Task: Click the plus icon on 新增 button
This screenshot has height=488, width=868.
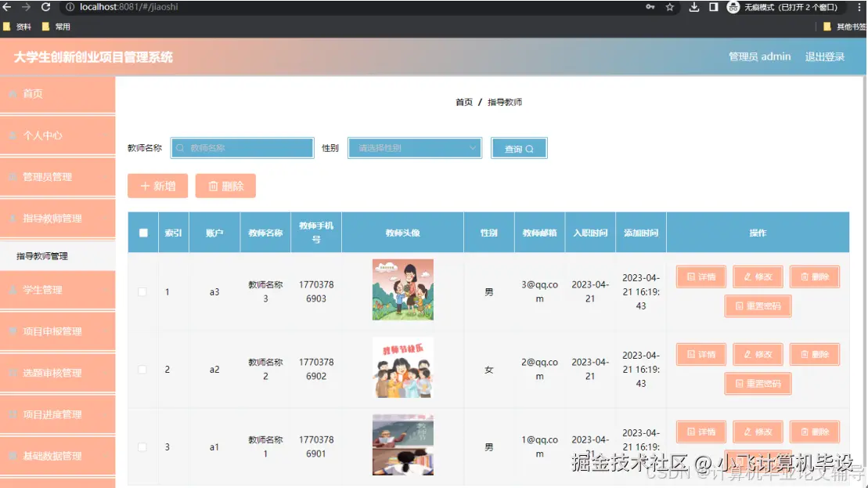Action: point(145,186)
